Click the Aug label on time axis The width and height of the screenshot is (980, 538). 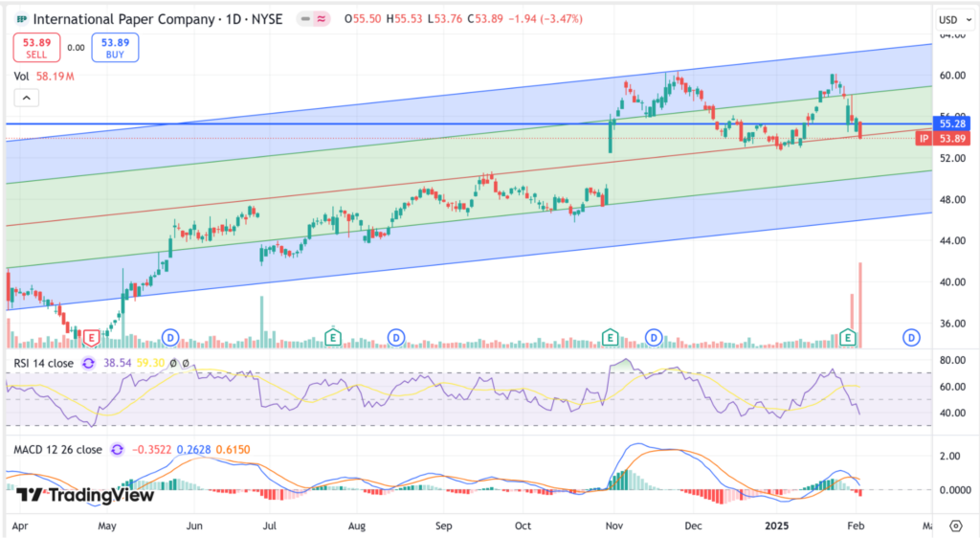tap(357, 527)
